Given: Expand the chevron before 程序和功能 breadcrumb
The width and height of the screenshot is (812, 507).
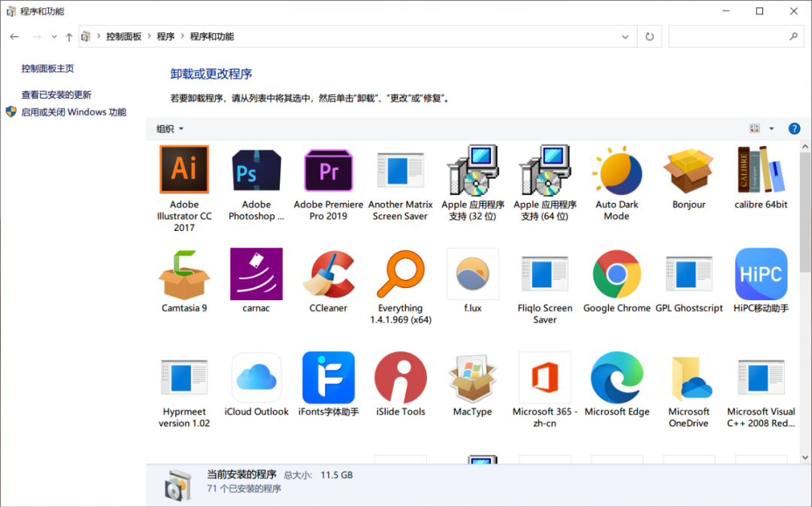Looking at the screenshot, I should (x=182, y=37).
